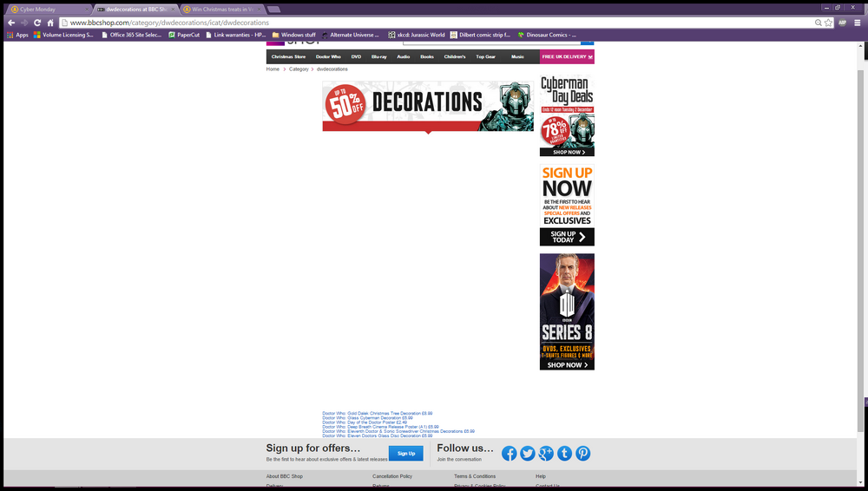The width and height of the screenshot is (868, 491).
Task: Open the Alternate Universe bookmark
Action: 351,35
